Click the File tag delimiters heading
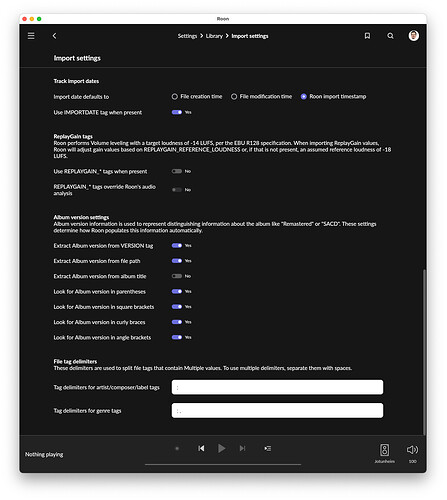The height and width of the screenshot is (500, 447). click(x=75, y=361)
